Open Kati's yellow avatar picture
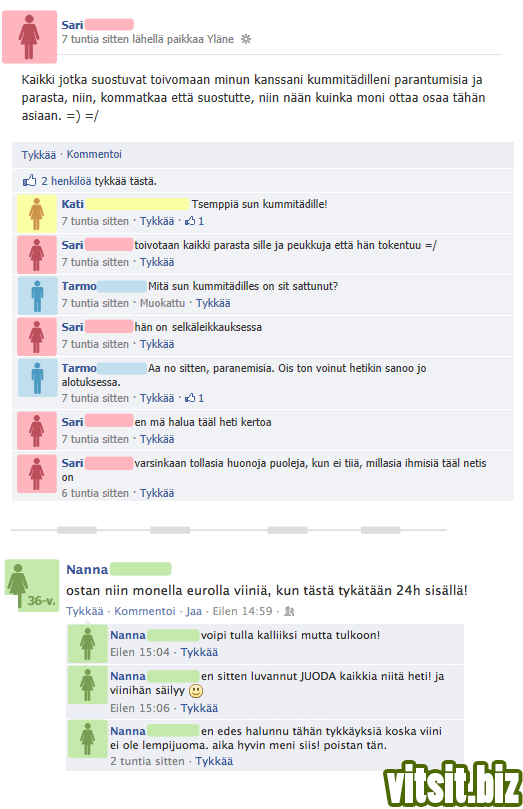This screenshot has width=523, height=809. point(37,213)
